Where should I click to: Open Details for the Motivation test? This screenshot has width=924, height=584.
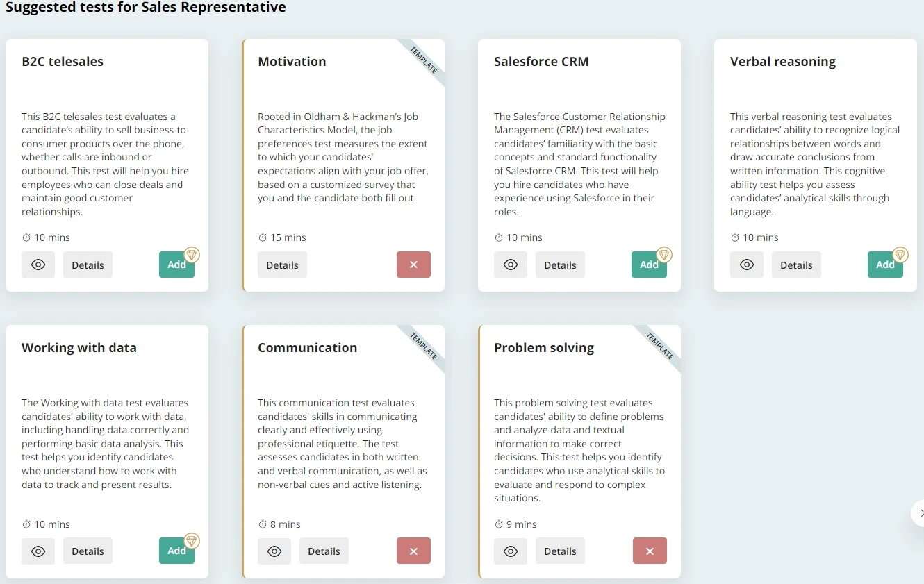pos(282,265)
